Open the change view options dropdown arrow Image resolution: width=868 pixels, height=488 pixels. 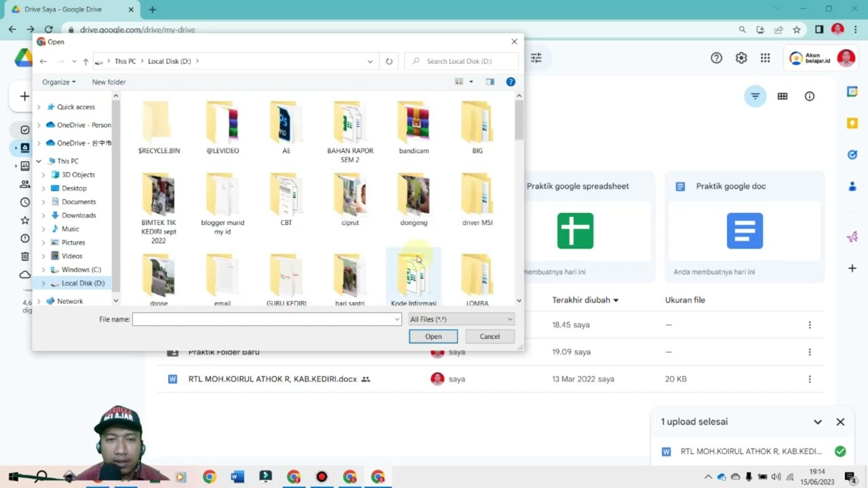[x=471, y=82]
